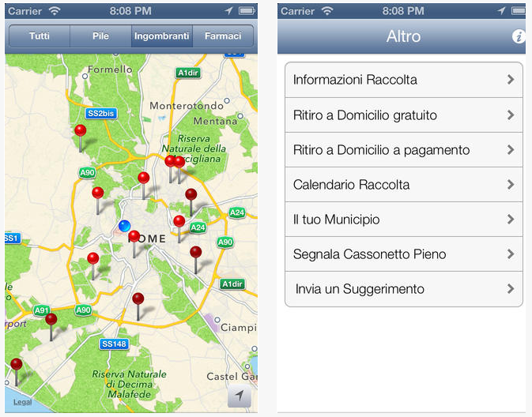Tap the SS148 road marker on map
The image size is (532, 417).
[114, 344]
